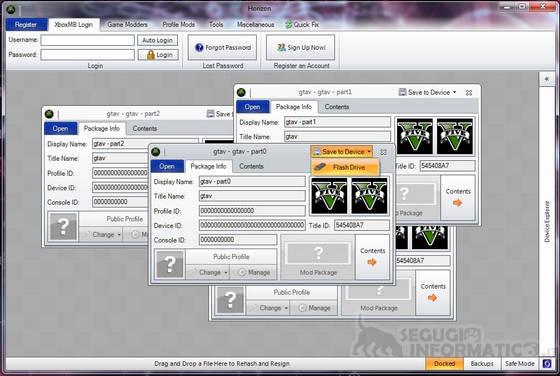Click the question mark profile picture in part2 window
This screenshot has height=376, width=560.
(63, 226)
